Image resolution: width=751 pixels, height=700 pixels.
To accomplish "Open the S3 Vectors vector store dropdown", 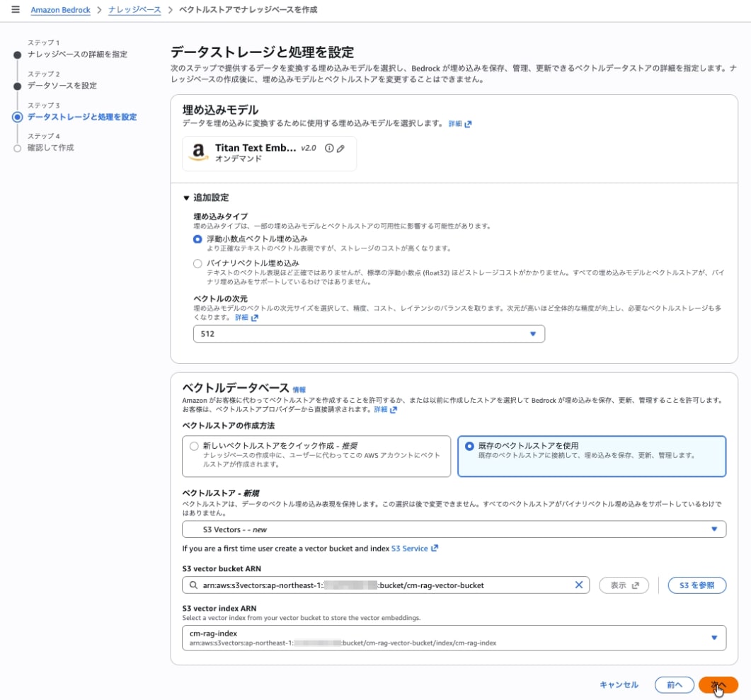I will pos(454,529).
